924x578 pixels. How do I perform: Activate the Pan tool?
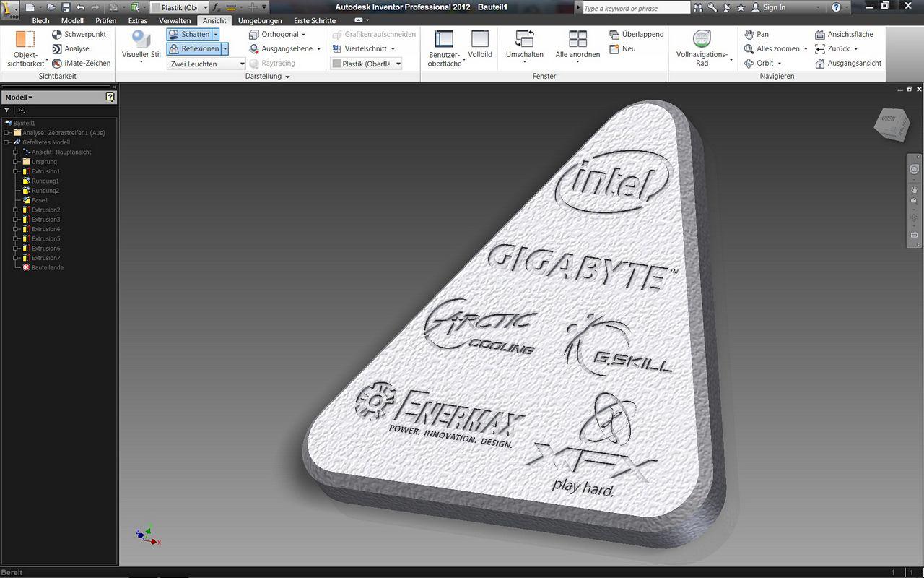757,34
